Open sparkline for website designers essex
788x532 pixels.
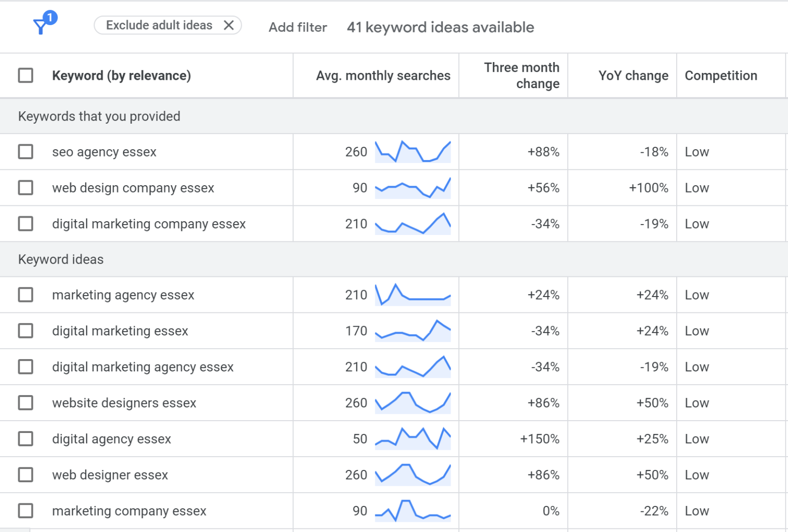pos(413,403)
